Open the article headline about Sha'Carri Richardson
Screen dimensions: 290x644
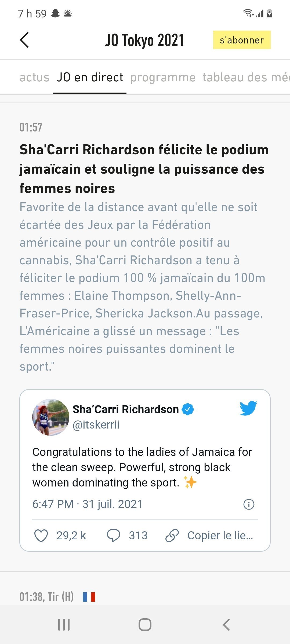click(x=144, y=169)
